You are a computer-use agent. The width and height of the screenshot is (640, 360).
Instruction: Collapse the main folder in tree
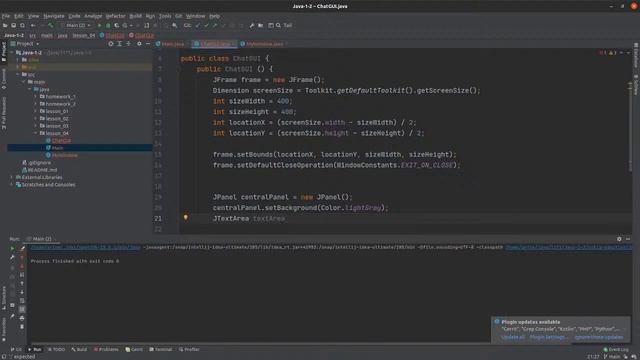click(x=24, y=82)
